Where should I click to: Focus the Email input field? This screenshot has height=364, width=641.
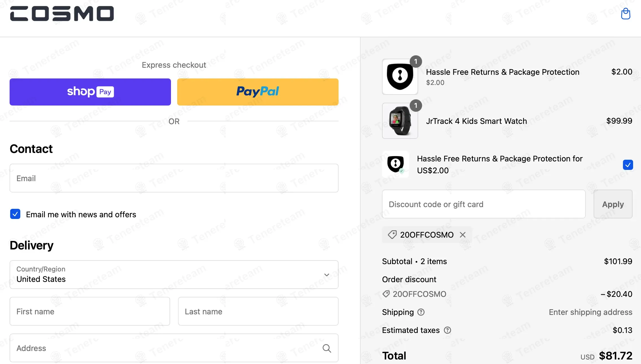tap(174, 178)
